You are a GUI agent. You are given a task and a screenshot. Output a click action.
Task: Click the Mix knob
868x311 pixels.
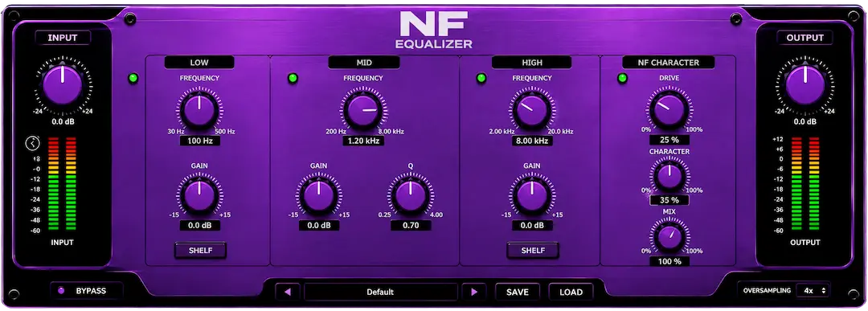pos(669,236)
